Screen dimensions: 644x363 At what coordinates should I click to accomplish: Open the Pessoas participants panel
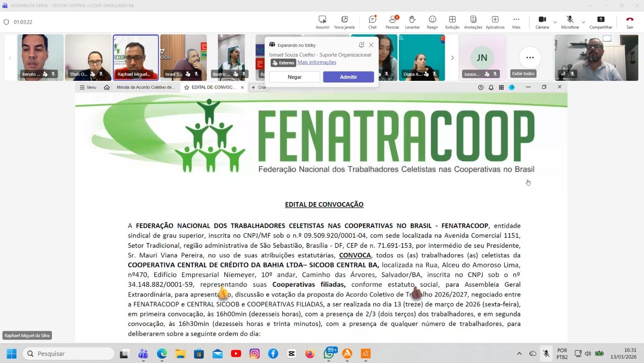(x=392, y=22)
